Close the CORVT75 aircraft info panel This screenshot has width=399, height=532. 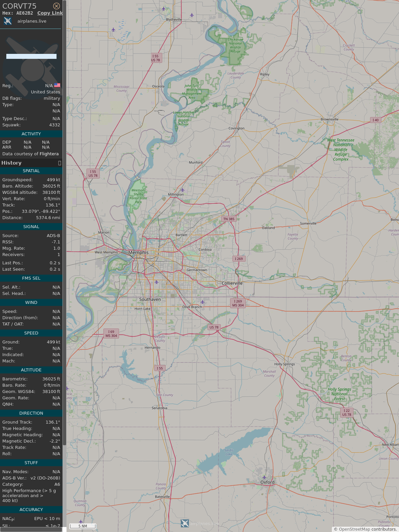(57, 6)
